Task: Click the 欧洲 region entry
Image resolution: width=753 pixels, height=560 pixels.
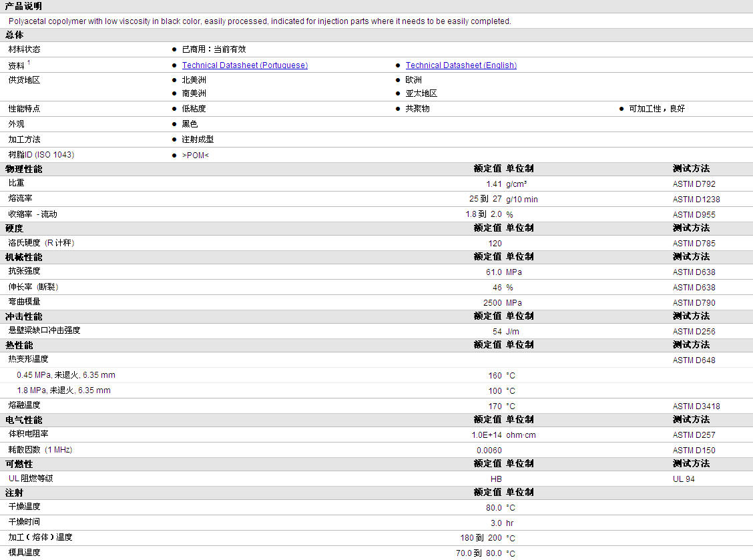Action: coord(413,79)
